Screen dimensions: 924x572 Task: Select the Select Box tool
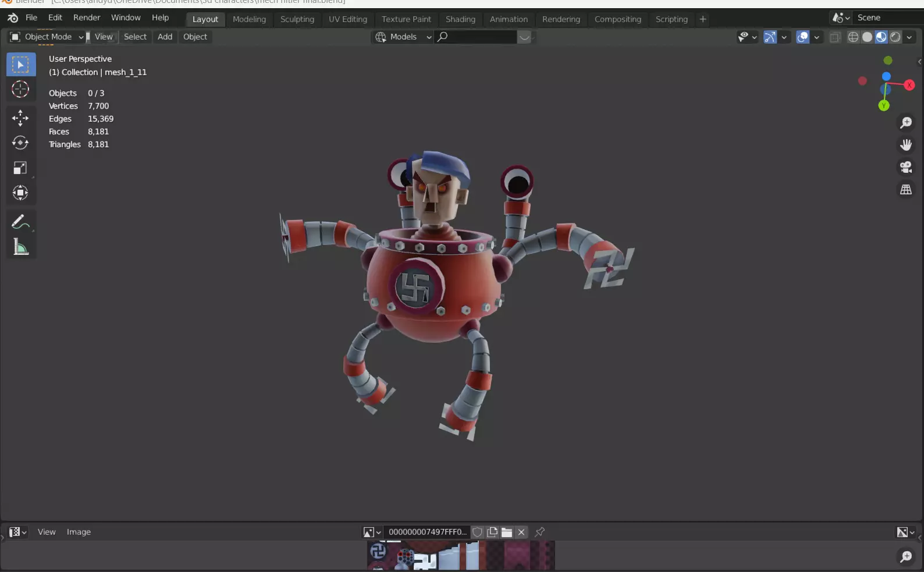20,64
